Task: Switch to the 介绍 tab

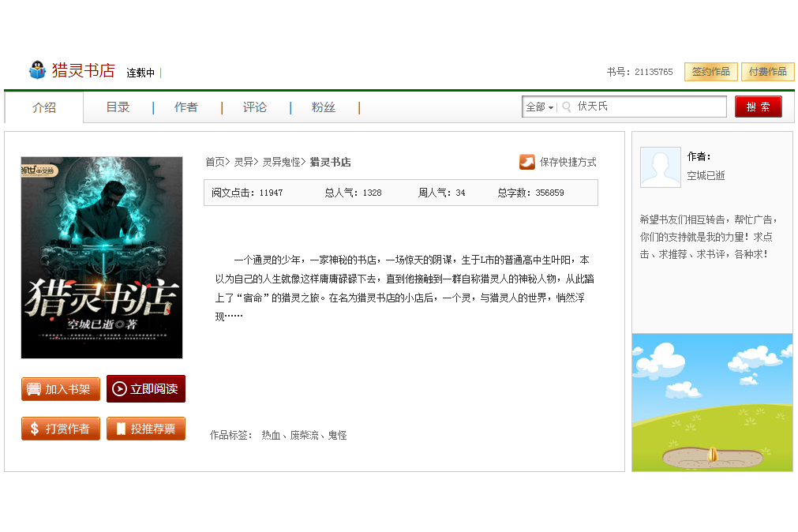Action: coord(44,107)
